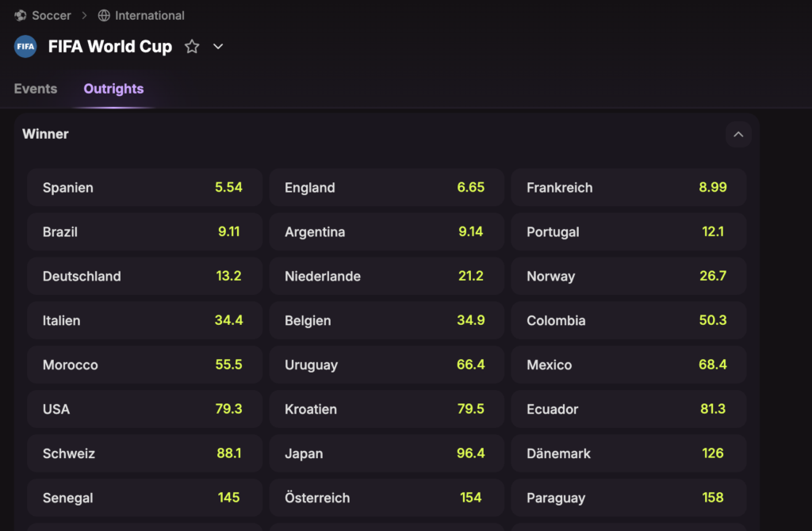
Task: Switch to the Events tab
Action: [x=35, y=89]
